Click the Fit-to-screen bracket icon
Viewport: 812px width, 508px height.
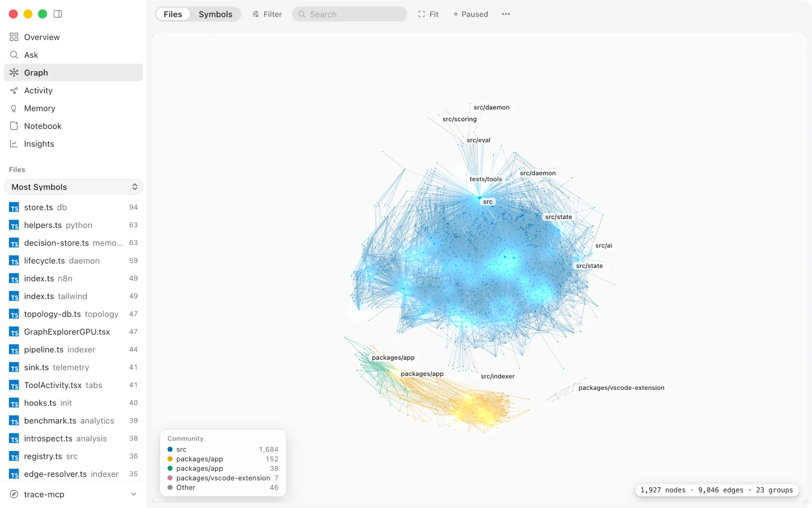(x=421, y=14)
